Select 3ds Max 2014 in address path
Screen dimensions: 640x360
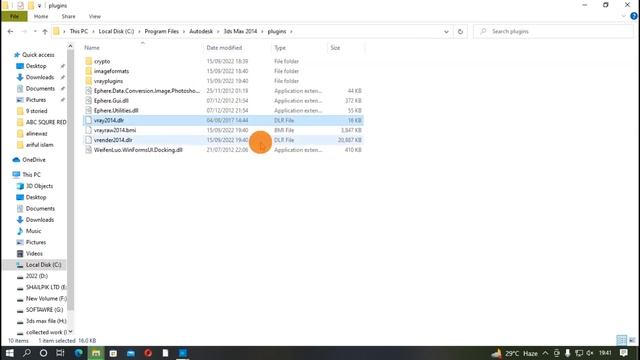click(x=240, y=31)
